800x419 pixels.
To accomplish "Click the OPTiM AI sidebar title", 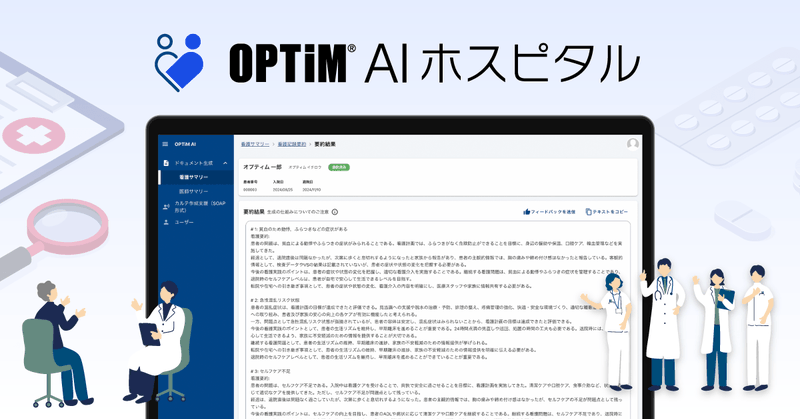I will click(185, 144).
